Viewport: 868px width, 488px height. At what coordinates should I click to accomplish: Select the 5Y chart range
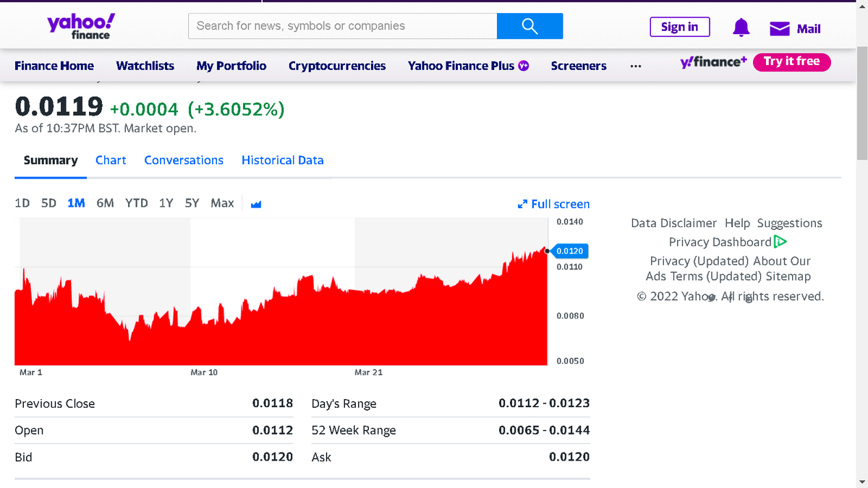pos(192,203)
